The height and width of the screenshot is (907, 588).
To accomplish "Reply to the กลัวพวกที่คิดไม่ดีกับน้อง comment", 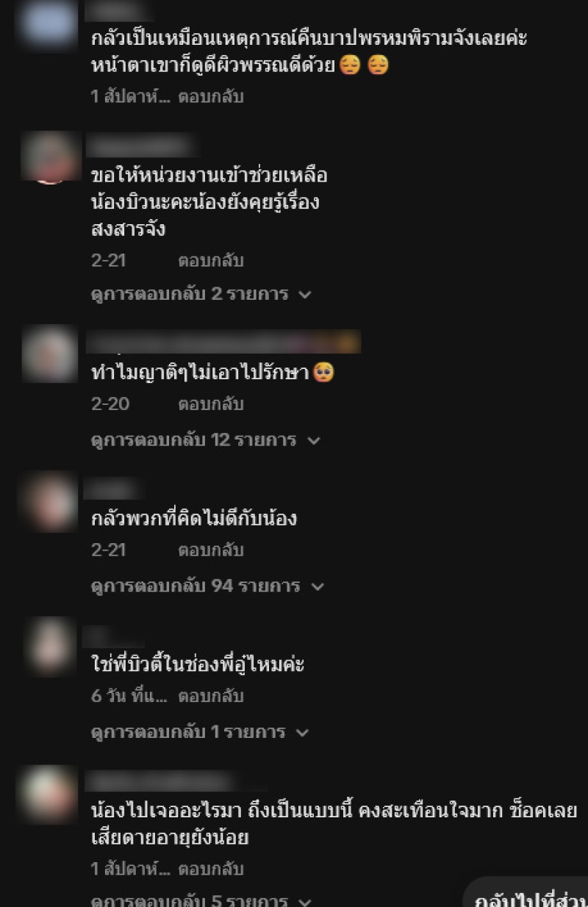I will (211, 550).
